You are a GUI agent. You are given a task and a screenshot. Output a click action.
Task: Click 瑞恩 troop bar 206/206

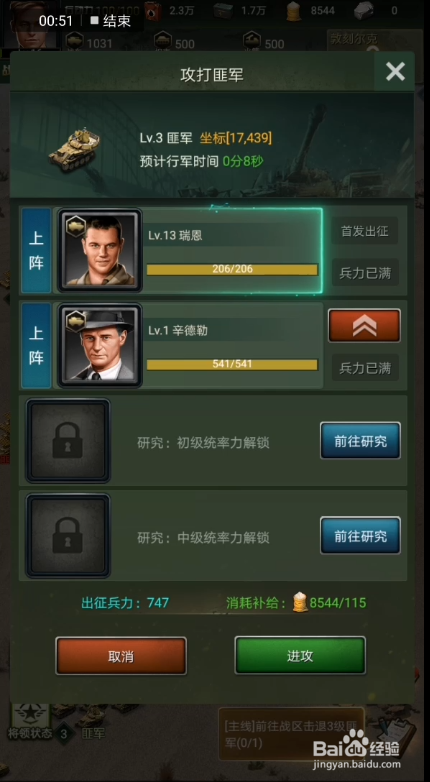232,269
